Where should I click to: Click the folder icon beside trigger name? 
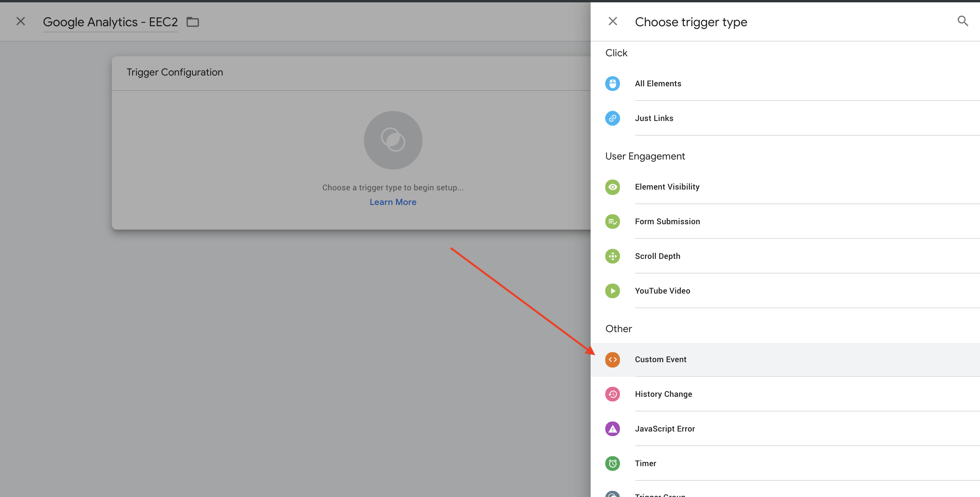tap(193, 22)
